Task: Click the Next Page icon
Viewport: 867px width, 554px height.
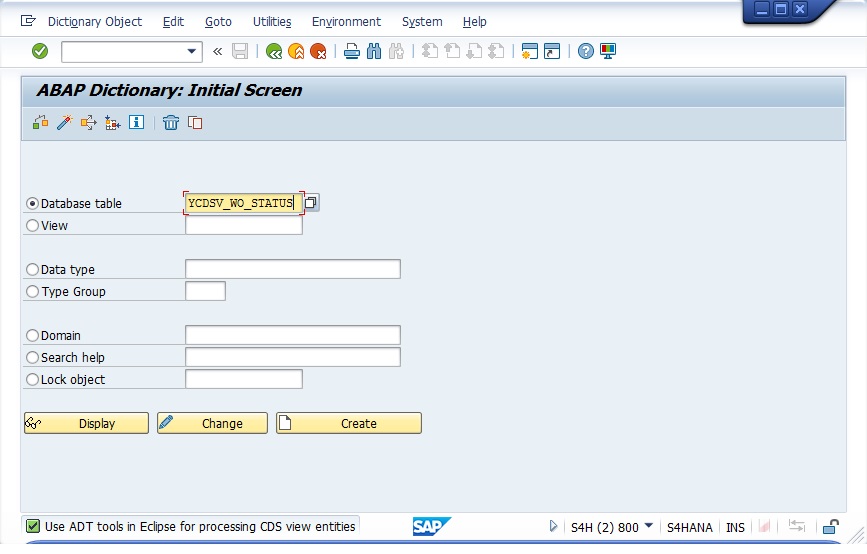Action: coord(474,51)
